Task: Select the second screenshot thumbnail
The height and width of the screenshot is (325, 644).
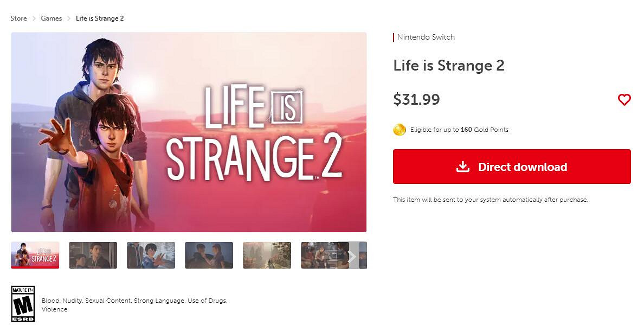Action: (93, 255)
